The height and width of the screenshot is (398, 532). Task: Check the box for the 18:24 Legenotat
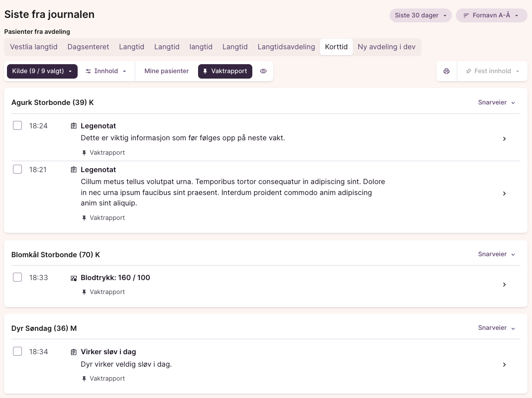(x=17, y=126)
